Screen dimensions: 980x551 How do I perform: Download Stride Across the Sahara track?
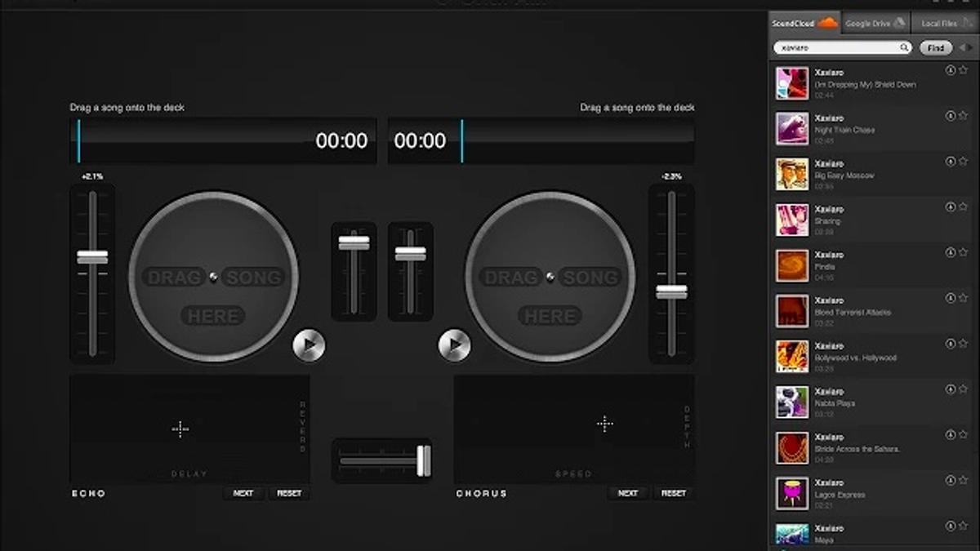[x=951, y=435]
